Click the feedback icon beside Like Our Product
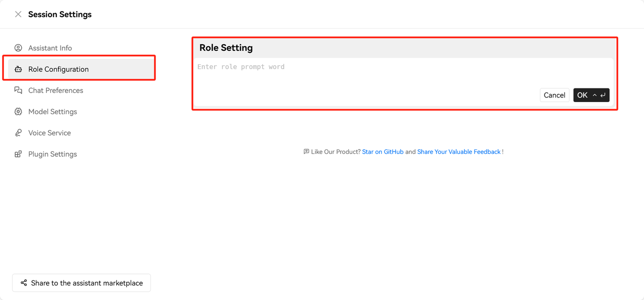644x300 pixels. 306,152
